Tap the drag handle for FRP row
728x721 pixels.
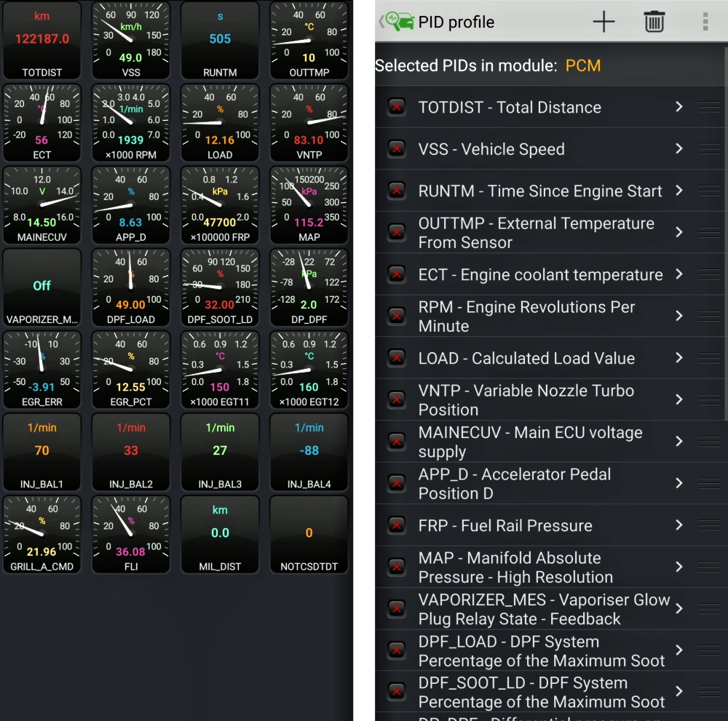pyautogui.click(x=708, y=525)
